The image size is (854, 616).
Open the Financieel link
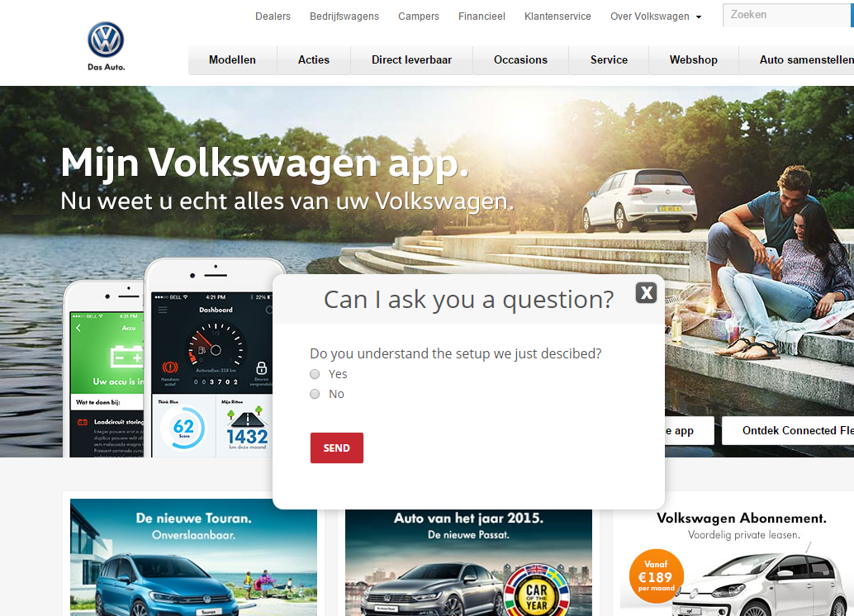click(482, 17)
